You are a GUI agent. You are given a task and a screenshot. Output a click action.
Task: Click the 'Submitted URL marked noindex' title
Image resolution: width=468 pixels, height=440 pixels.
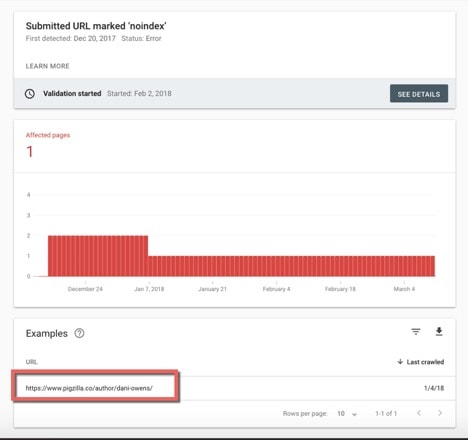(96, 26)
